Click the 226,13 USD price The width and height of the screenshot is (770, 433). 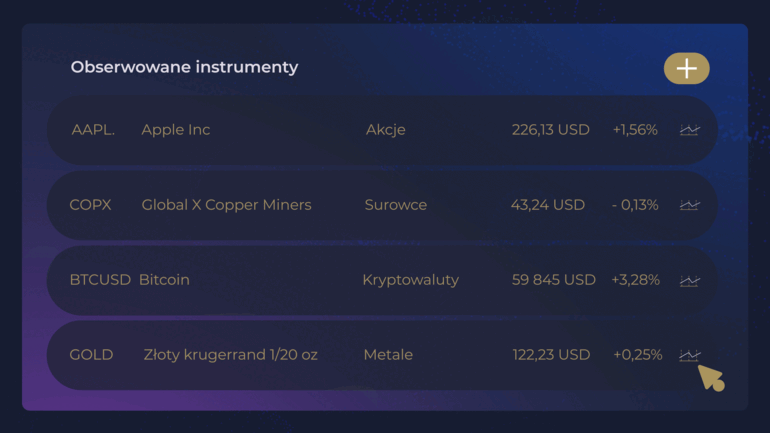[551, 130]
